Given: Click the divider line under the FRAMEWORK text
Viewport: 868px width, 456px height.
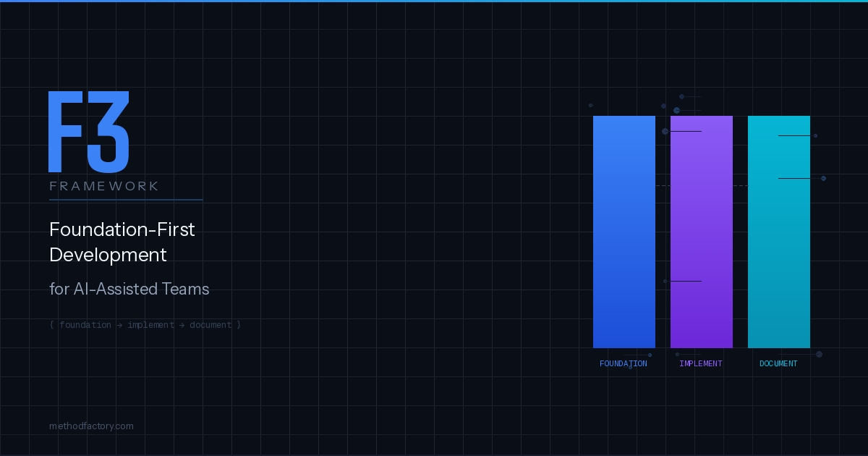Looking at the screenshot, I should pos(126,199).
